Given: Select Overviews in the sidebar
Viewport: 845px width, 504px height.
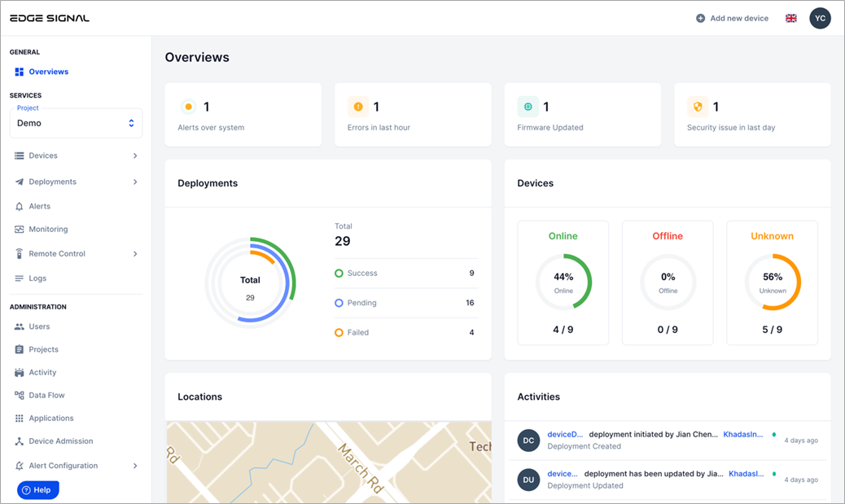Looking at the screenshot, I should [48, 72].
